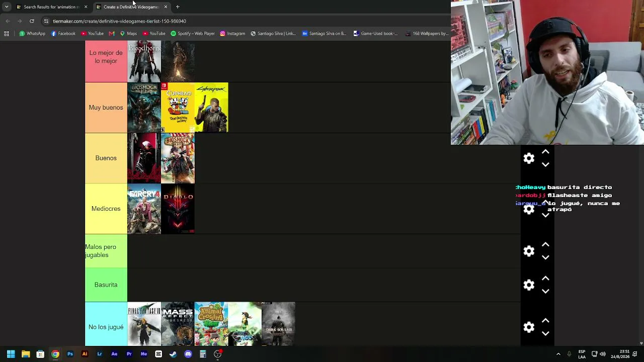644x362 pixels.
Task: Open the Game-Used book bookmark
Action: pos(375,34)
